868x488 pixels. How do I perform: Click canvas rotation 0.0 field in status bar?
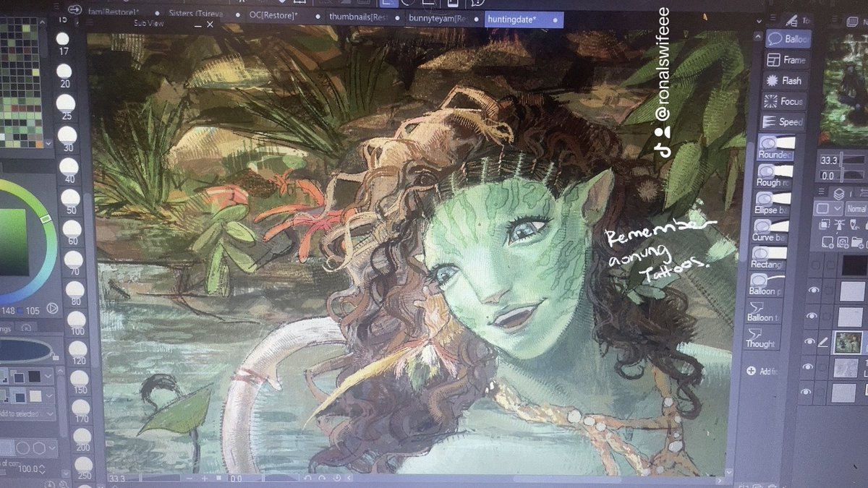pyautogui.click(x=237, y=479)
